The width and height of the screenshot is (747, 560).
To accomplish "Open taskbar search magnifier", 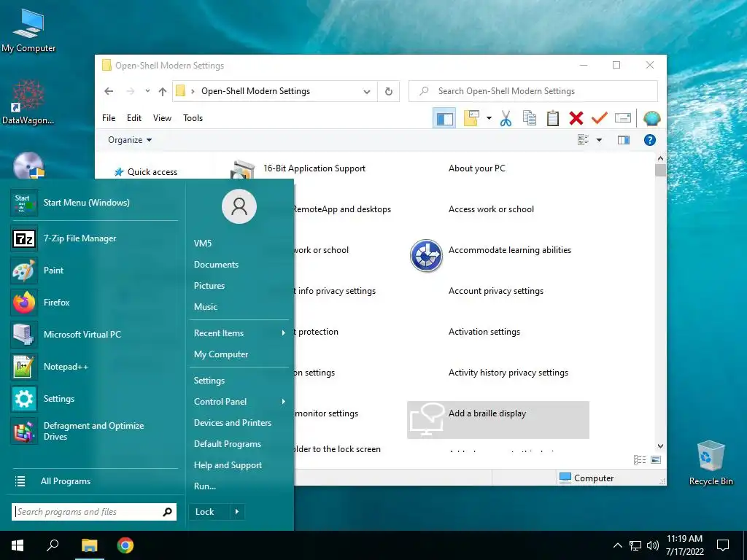I will pos(53,545).
